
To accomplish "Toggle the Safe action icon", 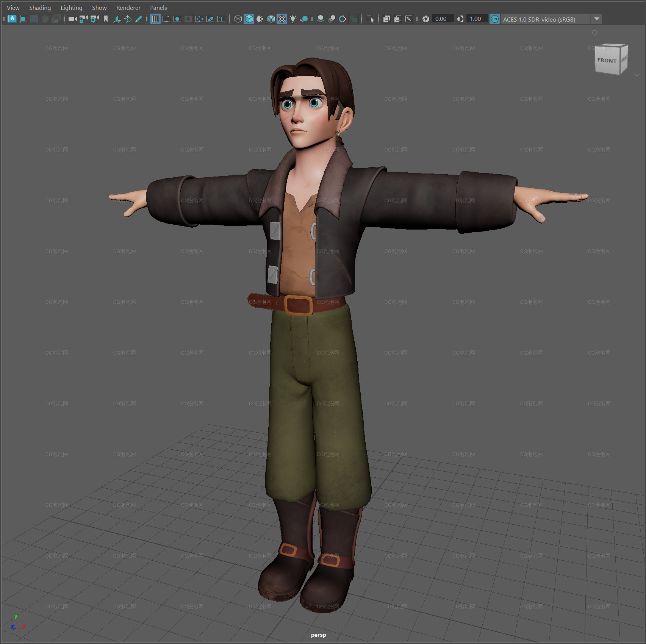I will click(x=210, y=19).
